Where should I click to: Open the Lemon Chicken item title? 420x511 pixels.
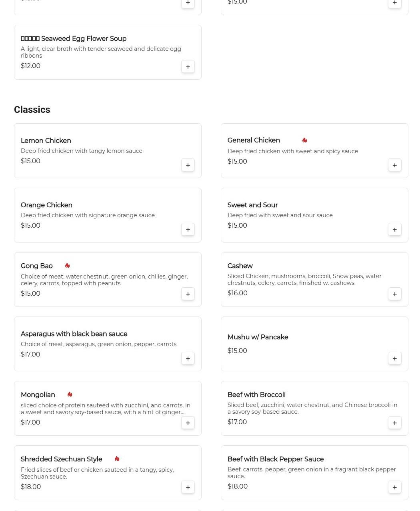pos(46,141)
